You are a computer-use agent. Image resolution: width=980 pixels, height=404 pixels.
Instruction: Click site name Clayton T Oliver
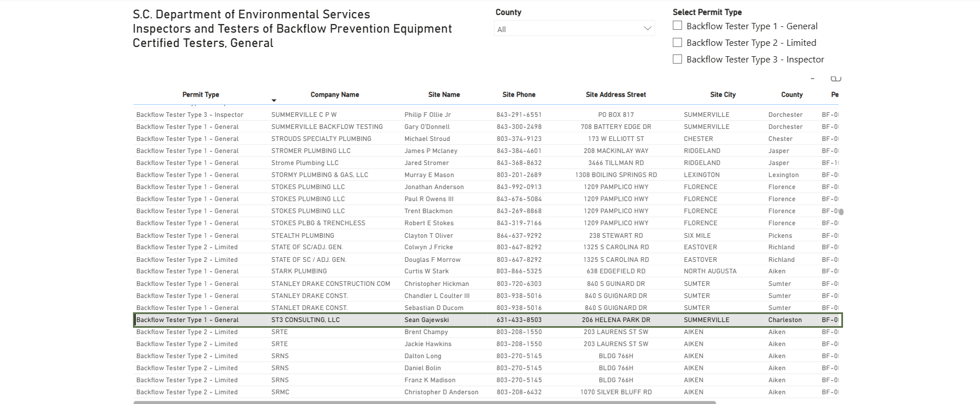click(429, 236)
